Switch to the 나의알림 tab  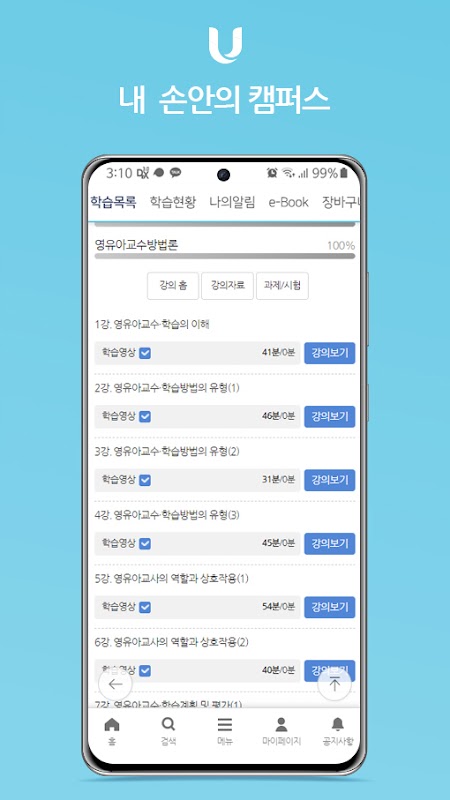pyautogui.click(x=232, y=202)
